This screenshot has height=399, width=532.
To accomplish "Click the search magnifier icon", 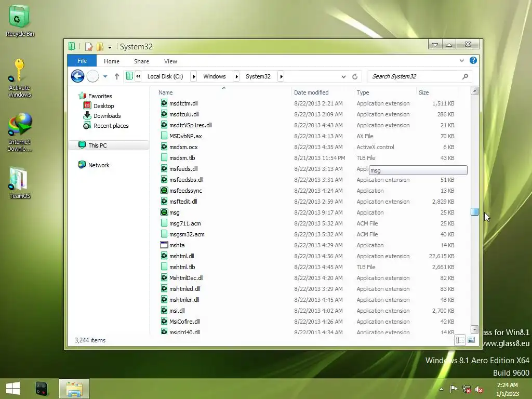I will click(x=465, y=76).
